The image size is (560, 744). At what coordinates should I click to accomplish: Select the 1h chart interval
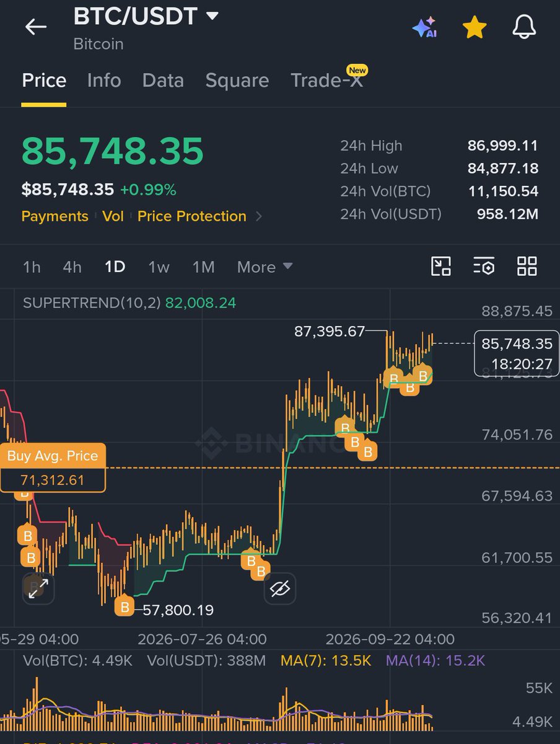coord(32,267)
